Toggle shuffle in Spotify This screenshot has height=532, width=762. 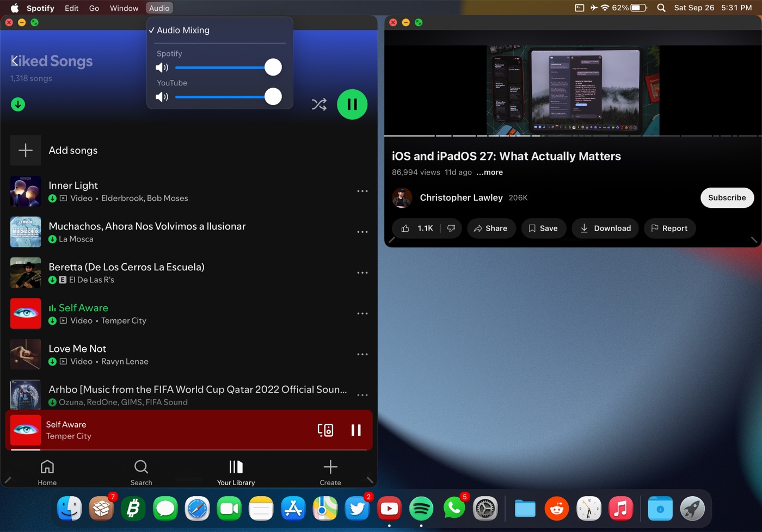tap(319, 104)
